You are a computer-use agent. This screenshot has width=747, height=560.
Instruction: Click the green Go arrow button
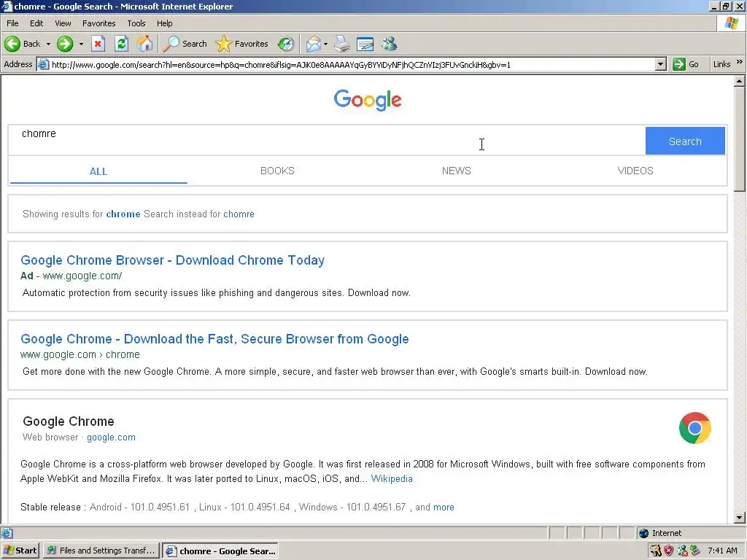coord(679,64)
